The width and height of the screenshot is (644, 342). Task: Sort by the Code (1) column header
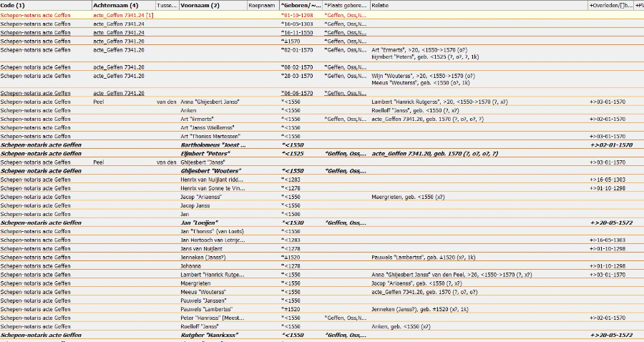(x=13, y=6)
